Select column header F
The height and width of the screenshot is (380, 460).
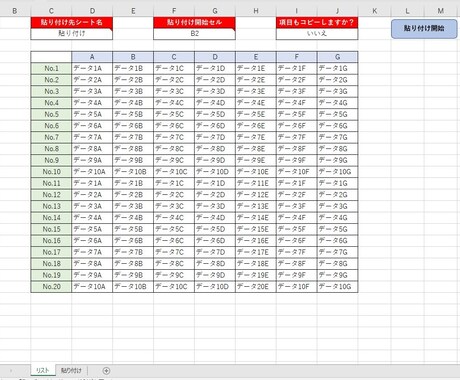(x=174, y=11)
